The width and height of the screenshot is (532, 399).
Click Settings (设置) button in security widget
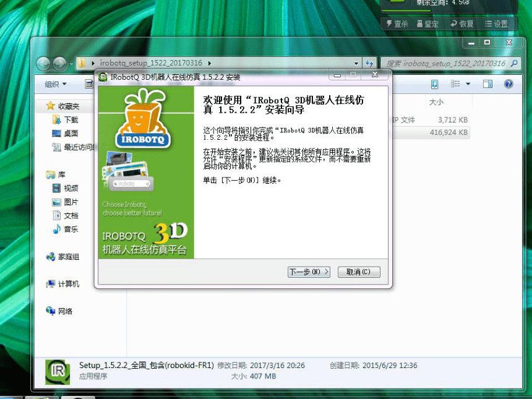click(496, 24)
